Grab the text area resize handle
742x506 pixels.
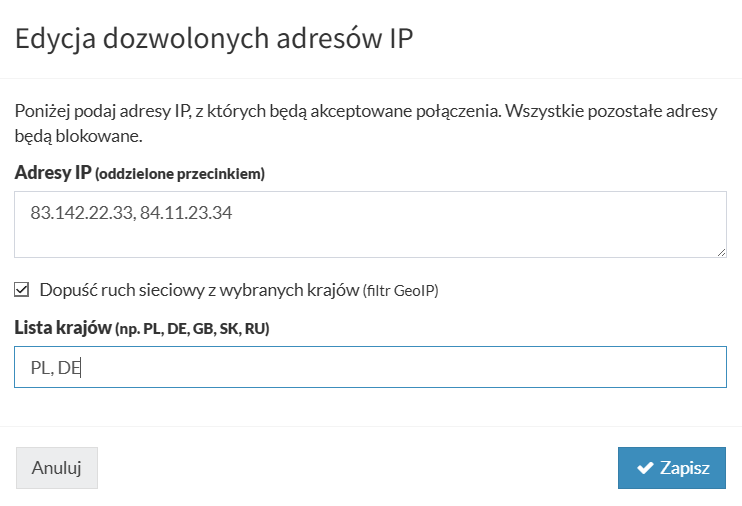pos(721,253)
